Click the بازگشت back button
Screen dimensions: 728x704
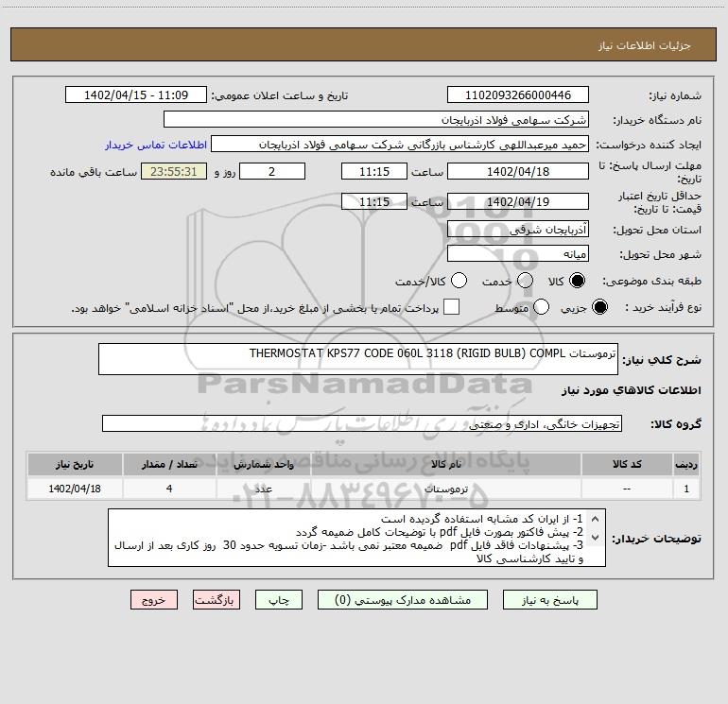click(x=217, y=600)
